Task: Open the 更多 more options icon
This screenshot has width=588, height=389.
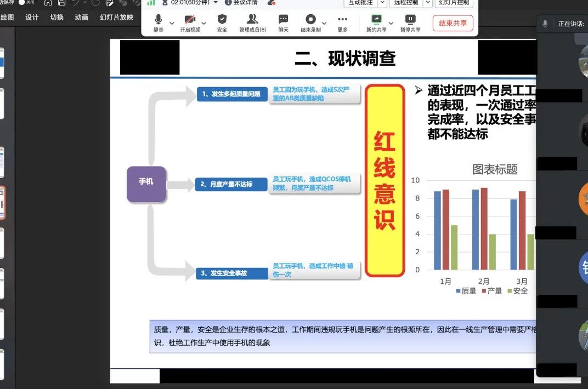Action: pyautogui.click(x=343, y=19)
